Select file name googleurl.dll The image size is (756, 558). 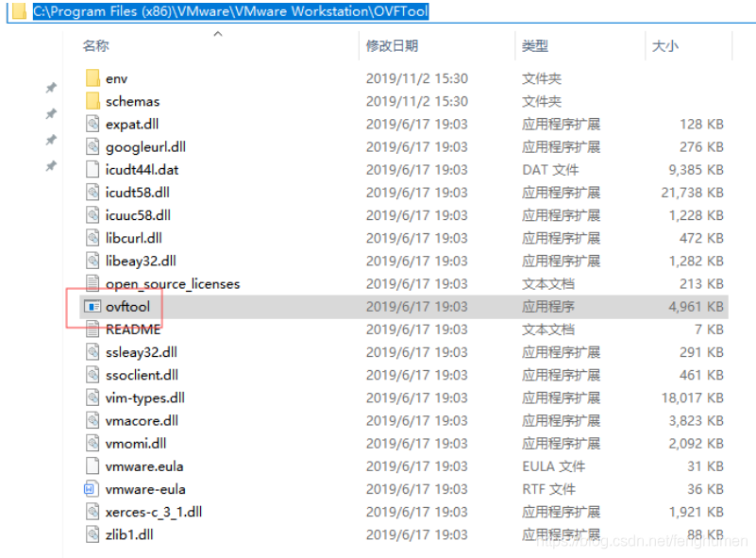tap(145, 146)
